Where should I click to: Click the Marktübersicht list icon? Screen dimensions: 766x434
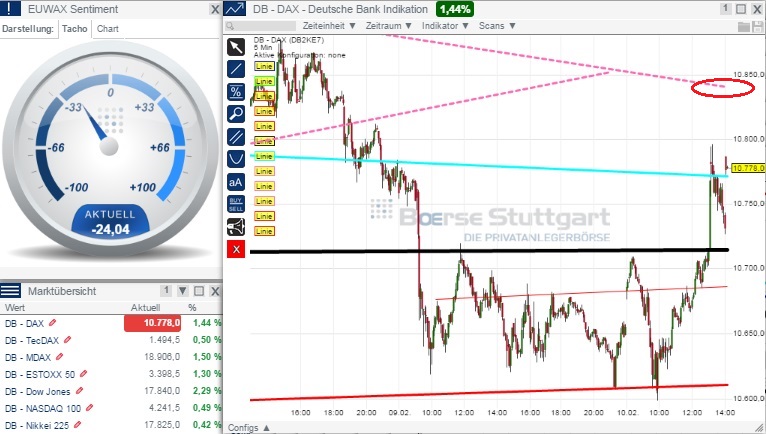point(10,291)
